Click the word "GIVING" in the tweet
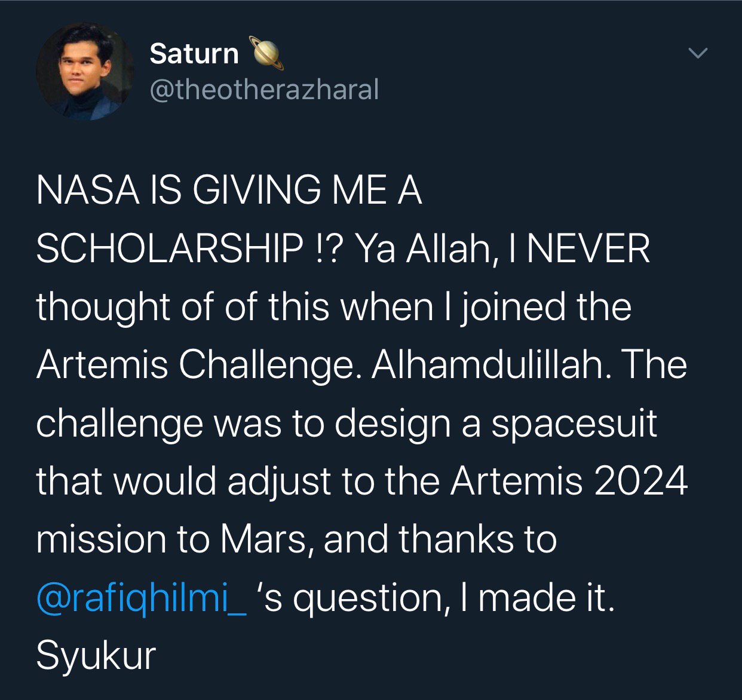 point(255,191)
